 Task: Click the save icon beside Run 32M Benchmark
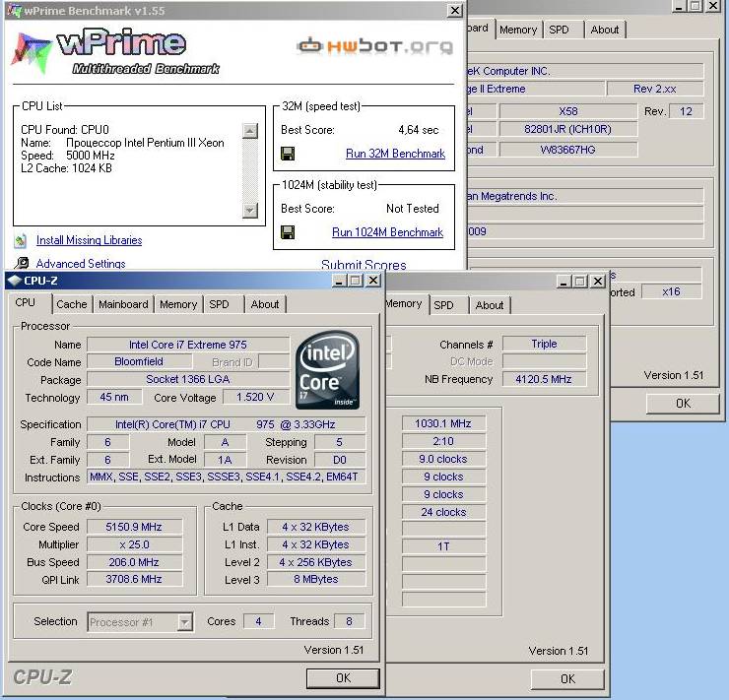(288, 154)
